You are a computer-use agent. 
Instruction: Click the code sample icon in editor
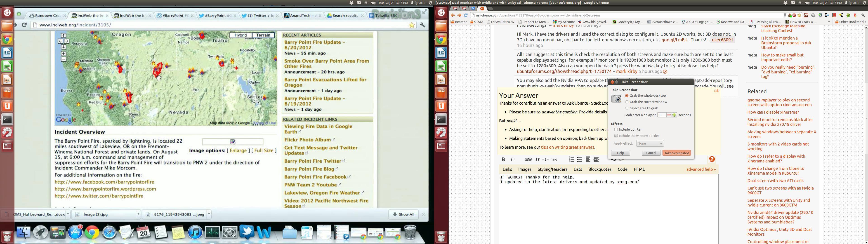coord(545,160)
